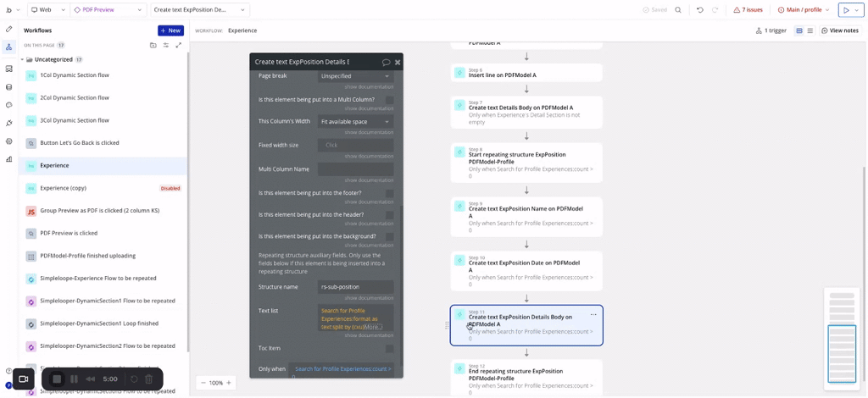
Task: Open the Backend workflows icon in the sidebar
Action: pyautogui.click(x=8, y=69)
